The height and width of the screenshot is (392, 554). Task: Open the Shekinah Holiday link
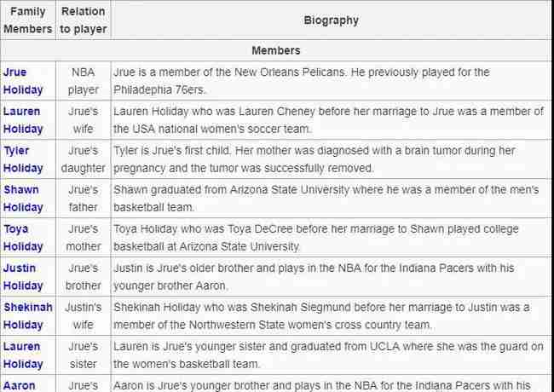click(x=28, y=316)
